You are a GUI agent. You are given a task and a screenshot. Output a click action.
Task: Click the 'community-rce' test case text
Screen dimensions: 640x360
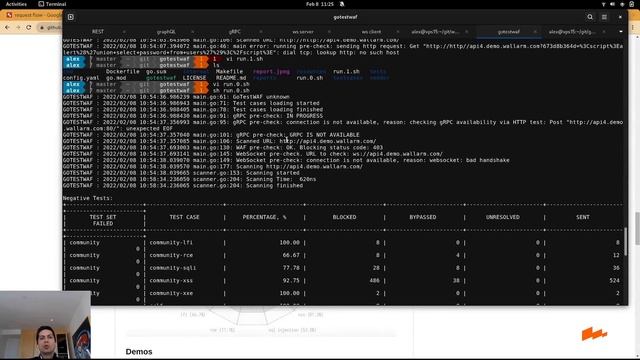pyautogui.click(x=171, y=255)
